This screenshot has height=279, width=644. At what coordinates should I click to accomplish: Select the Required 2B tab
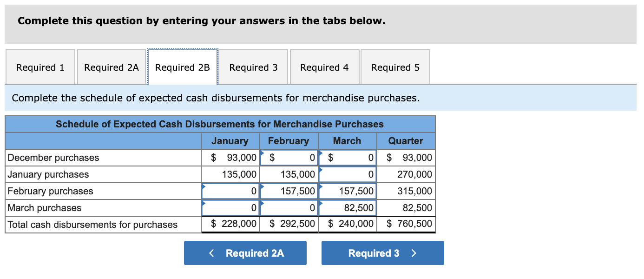182,67
